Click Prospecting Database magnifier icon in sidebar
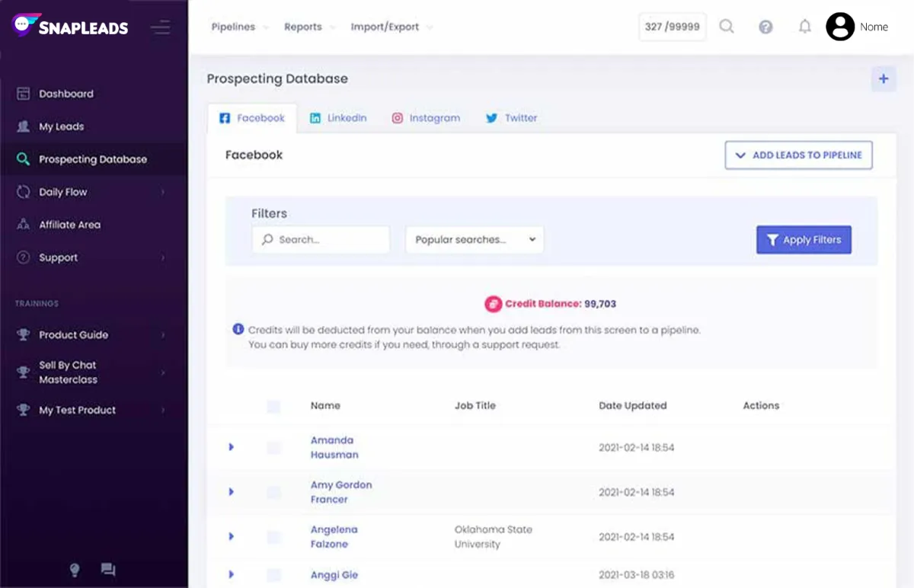Screen dimensions: 914x588 (23, 159)
